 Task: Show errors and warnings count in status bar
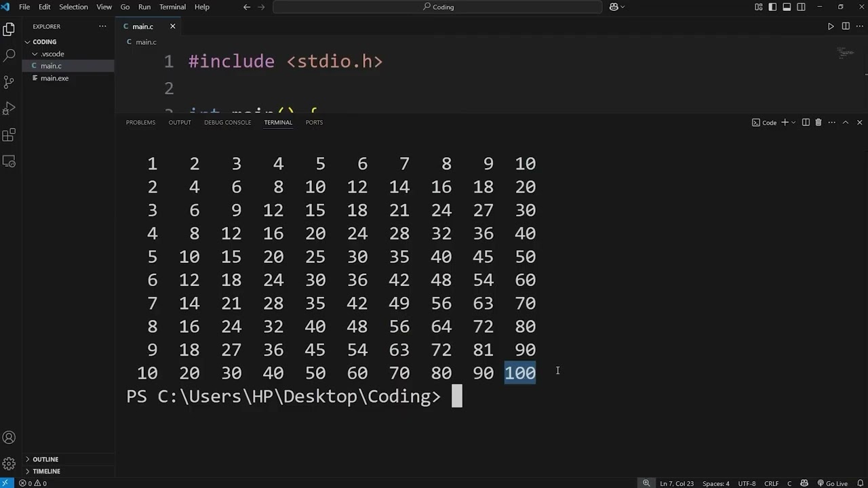(33, 483)
